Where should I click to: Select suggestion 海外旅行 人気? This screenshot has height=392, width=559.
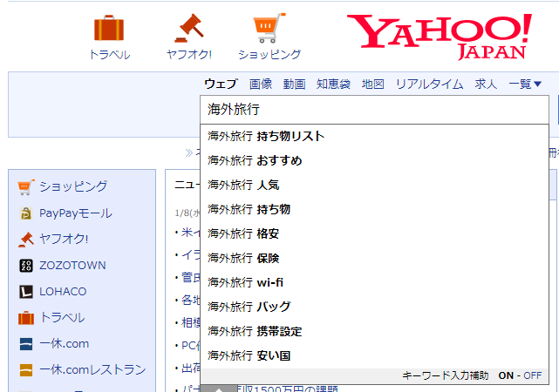[x=374, y=185]
